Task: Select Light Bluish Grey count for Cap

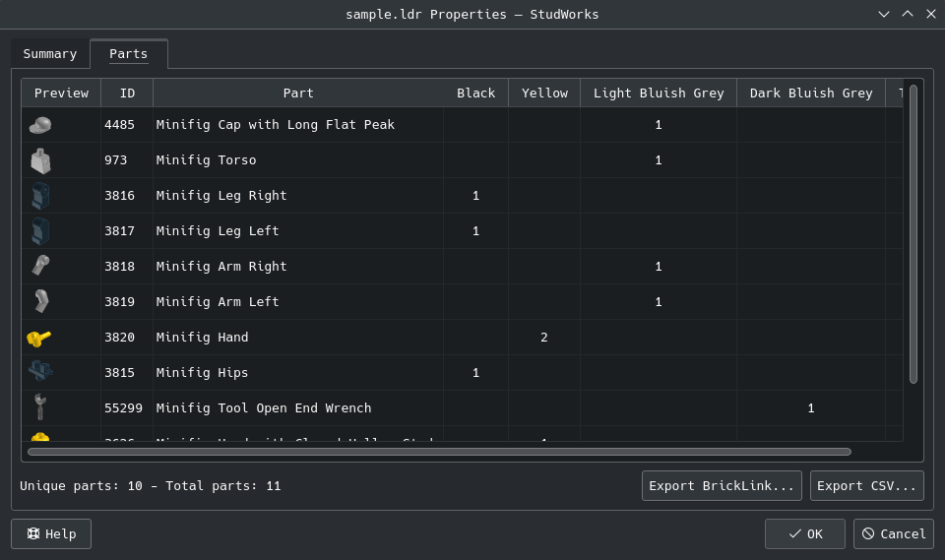Action: coord(659,125)
